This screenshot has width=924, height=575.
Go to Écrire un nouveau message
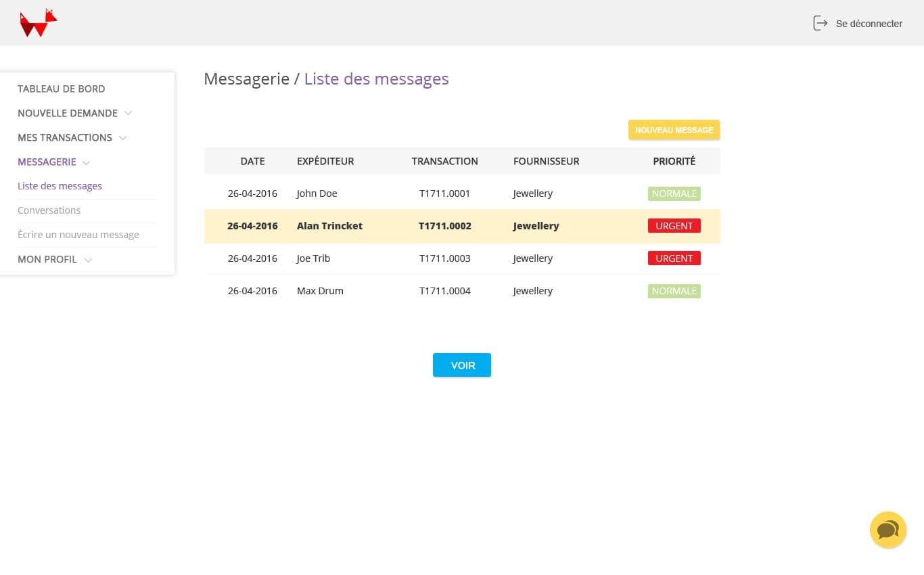click(78, 235)
